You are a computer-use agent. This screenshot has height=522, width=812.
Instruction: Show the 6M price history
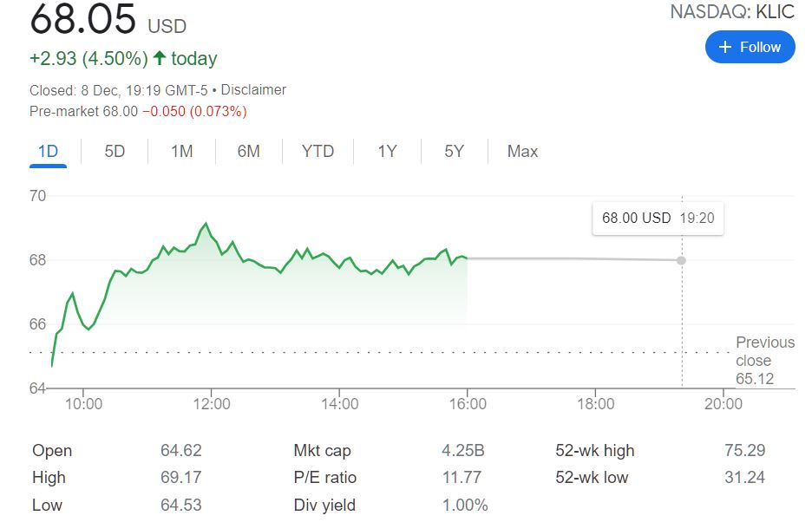249,151
